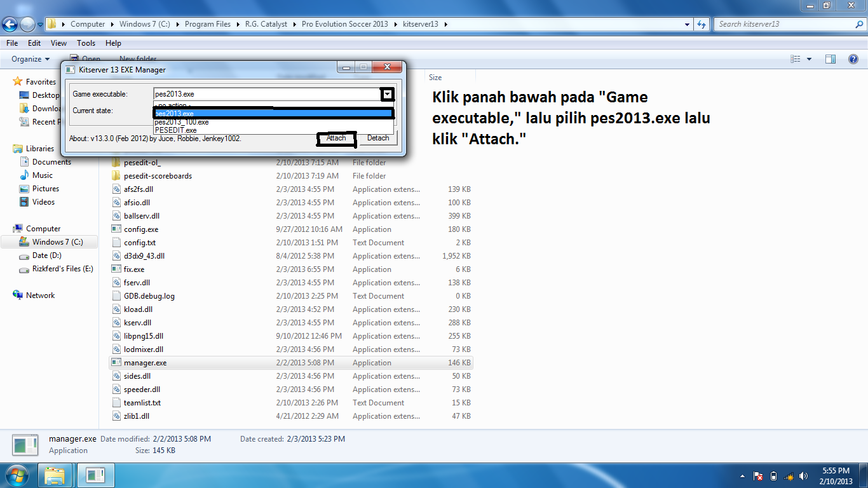
Task: Click Computer in address breadcrumb
Action: [88, 24]
